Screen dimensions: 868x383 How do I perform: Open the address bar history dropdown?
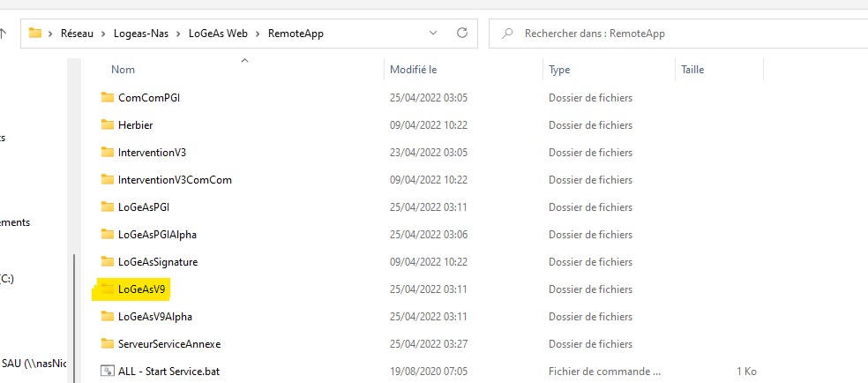[433, 34]
